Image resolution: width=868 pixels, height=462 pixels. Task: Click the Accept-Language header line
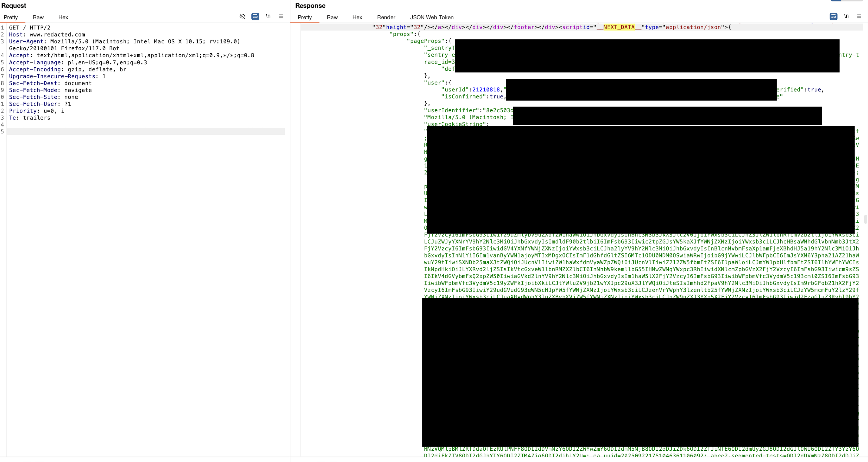(78, 62)
